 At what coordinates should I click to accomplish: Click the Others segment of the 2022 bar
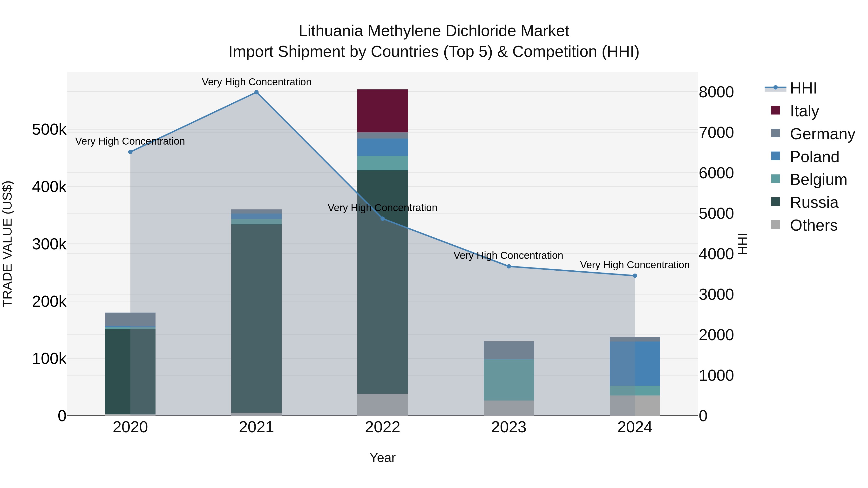coord(383,404)
